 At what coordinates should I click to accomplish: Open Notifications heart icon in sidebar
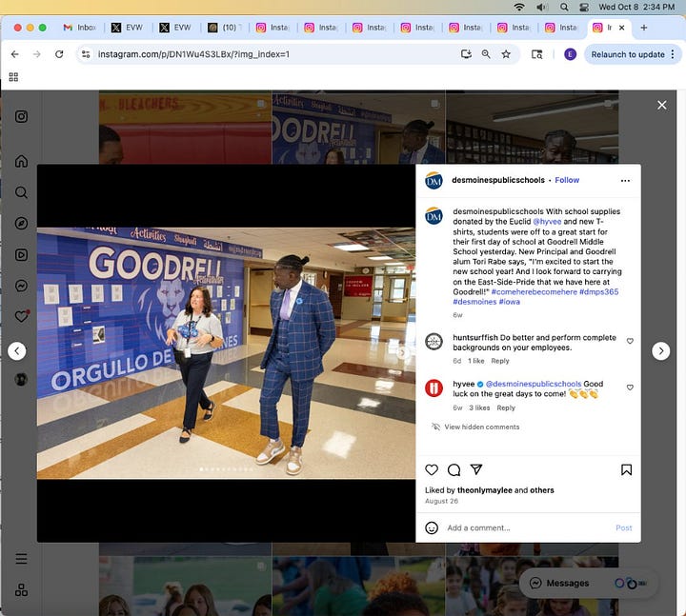click(21, 316)
